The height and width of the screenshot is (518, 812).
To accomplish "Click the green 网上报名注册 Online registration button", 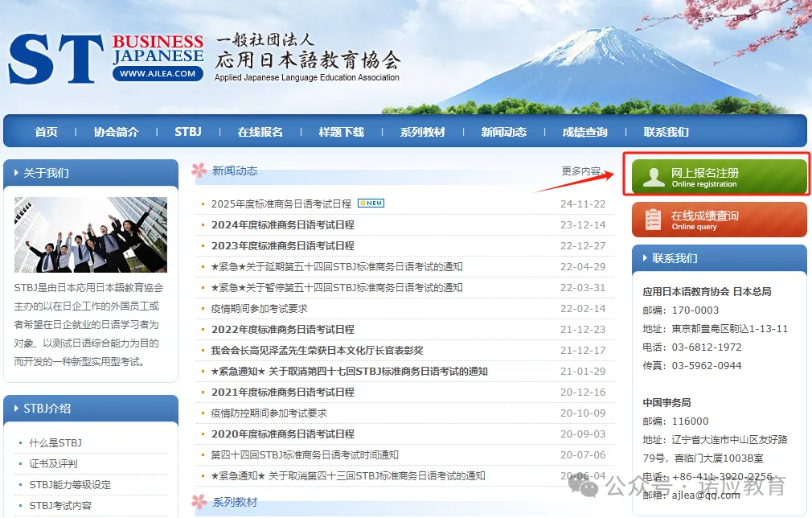I will [720, 177].
